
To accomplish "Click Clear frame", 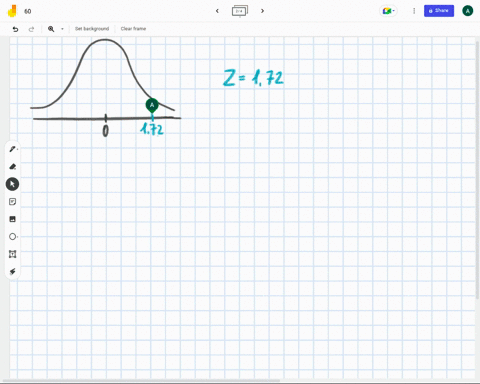I will [133, 29].
